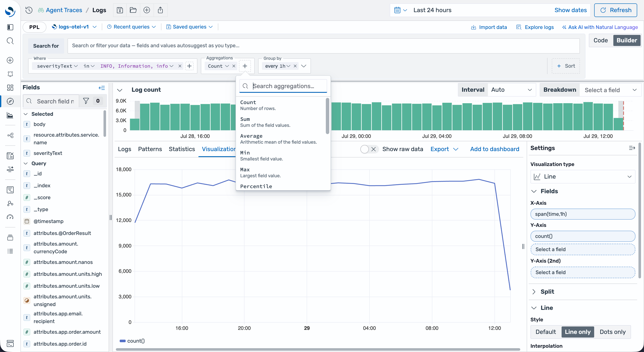Screen dimensions: 644x352
Task: Open the calendar date quick menu
Action: (401, 10)
